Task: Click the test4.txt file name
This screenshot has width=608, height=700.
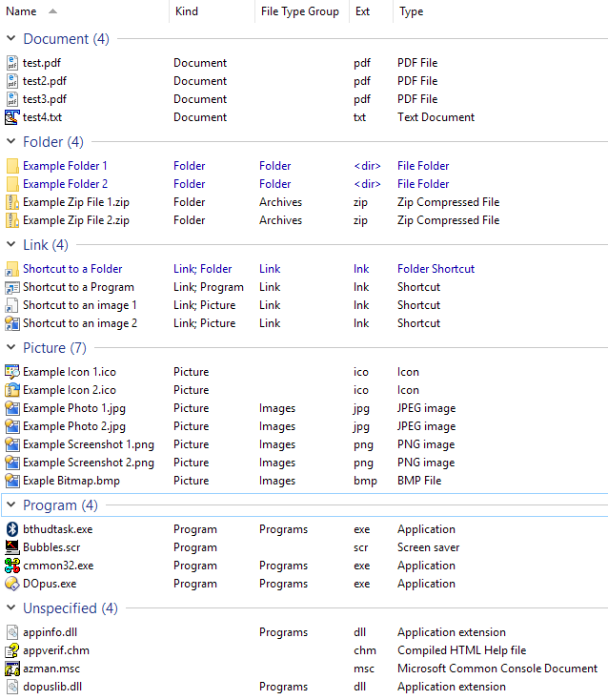Action: coord(42,117)
